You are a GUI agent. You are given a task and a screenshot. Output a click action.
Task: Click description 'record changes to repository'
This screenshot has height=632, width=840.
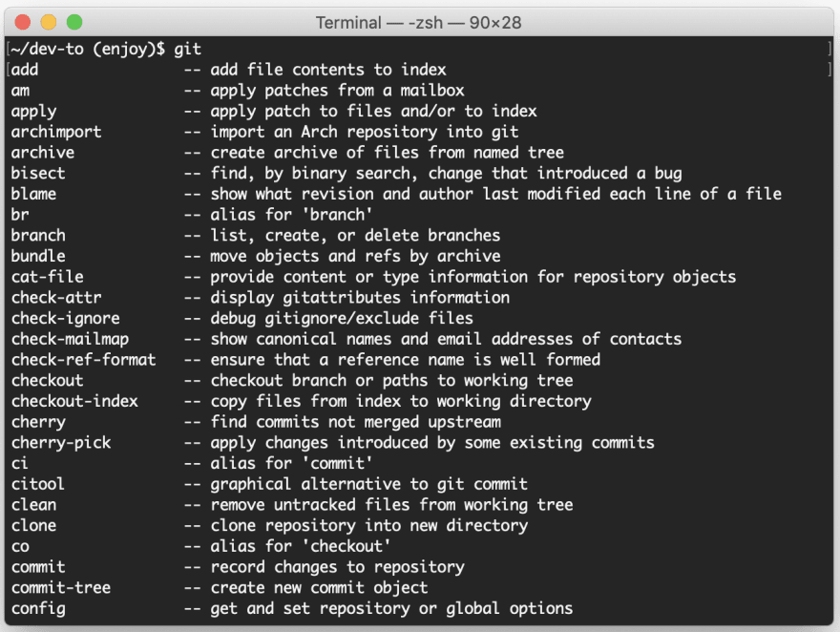pyautogui.click(x=337, y=567)
